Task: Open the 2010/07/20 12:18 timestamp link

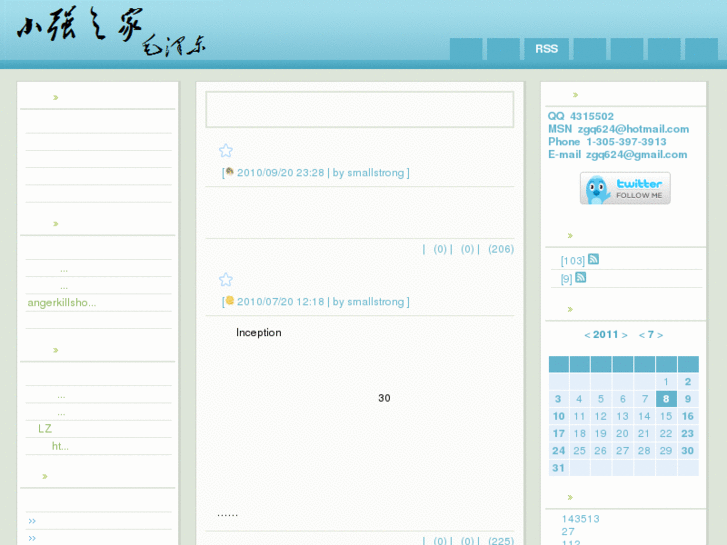Action: (281, 301)
